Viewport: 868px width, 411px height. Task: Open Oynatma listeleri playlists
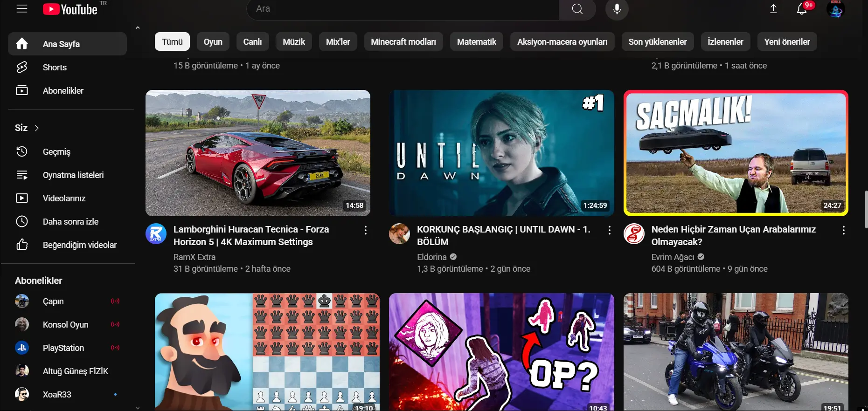point(67,175)
